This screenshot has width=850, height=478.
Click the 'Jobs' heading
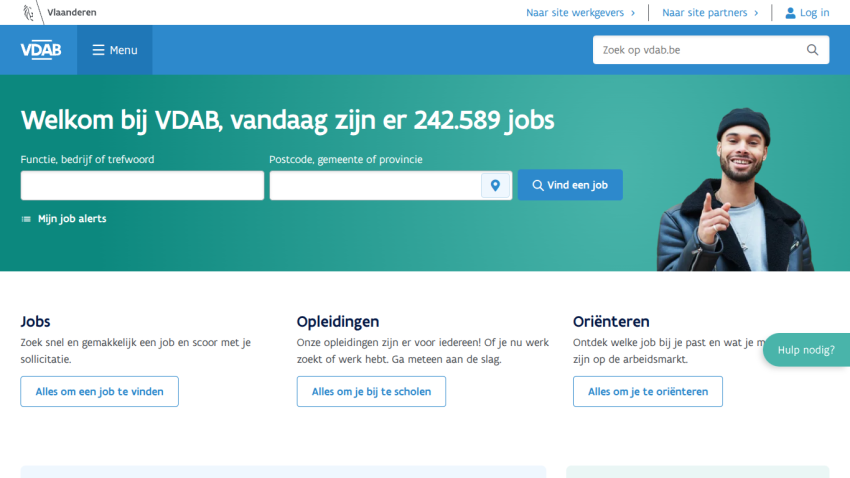click(35, 321)
